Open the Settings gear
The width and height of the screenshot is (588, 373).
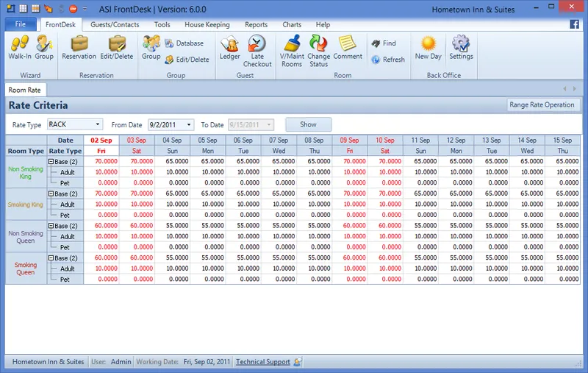[461, 47]
